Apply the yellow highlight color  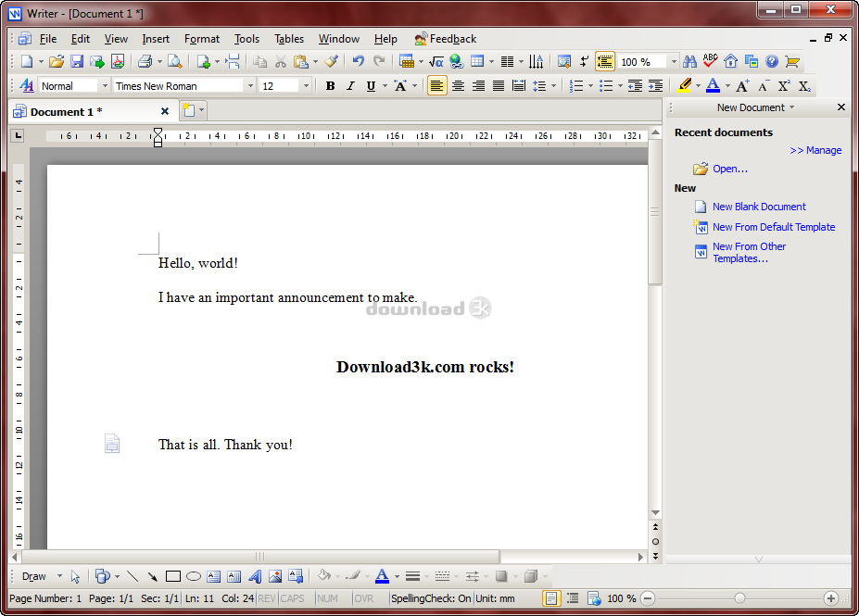(x=684, y=86)
